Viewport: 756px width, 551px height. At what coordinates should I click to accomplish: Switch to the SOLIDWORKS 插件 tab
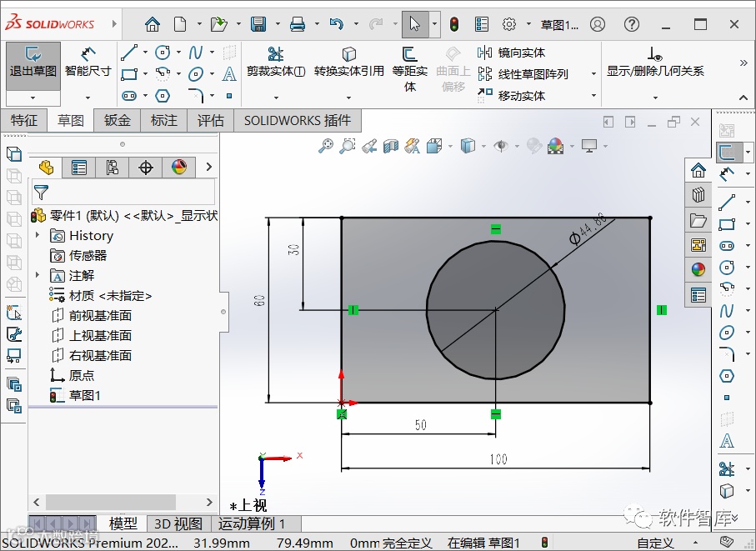coord(298,120)
